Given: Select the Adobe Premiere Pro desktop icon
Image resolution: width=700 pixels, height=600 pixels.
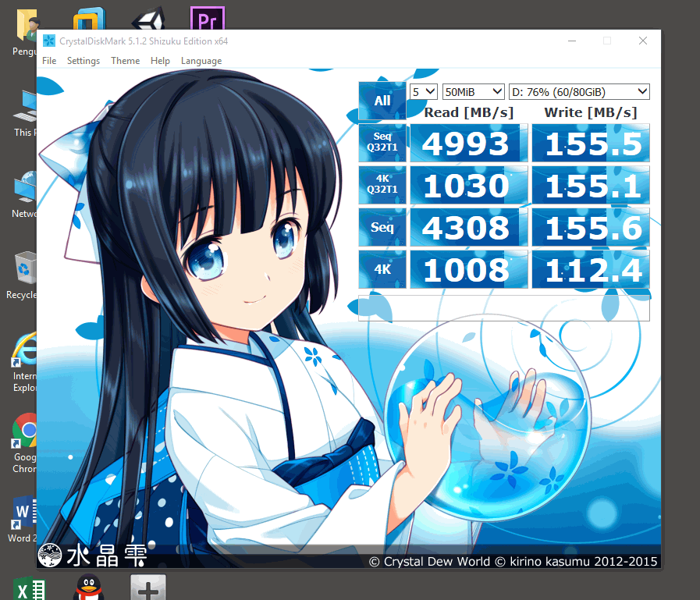Looking at the screenshot, I should (x=207, y=18).
